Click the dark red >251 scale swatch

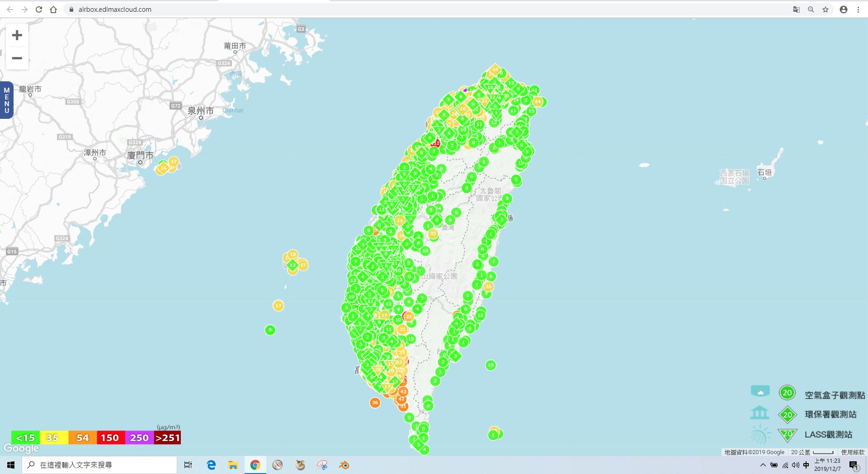167,438
